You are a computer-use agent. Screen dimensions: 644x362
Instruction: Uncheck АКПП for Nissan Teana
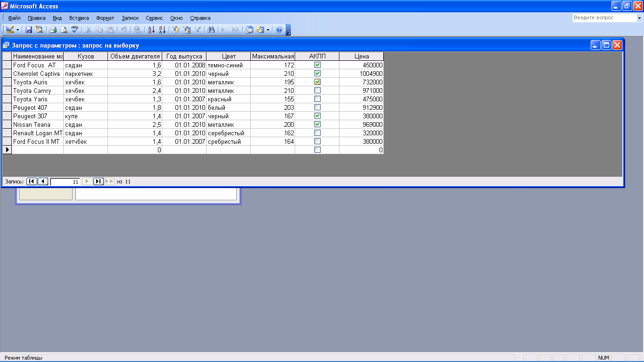(317, 124)
